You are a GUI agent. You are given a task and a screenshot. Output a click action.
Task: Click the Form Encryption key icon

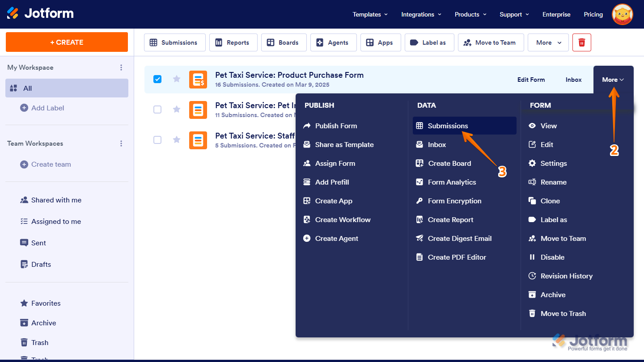[419, 201]
